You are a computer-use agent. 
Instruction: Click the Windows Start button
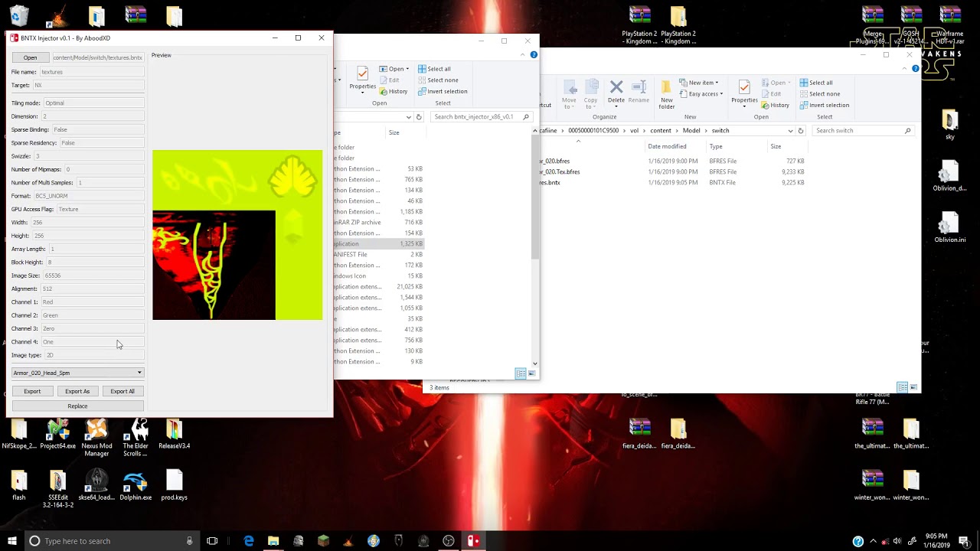11,541
